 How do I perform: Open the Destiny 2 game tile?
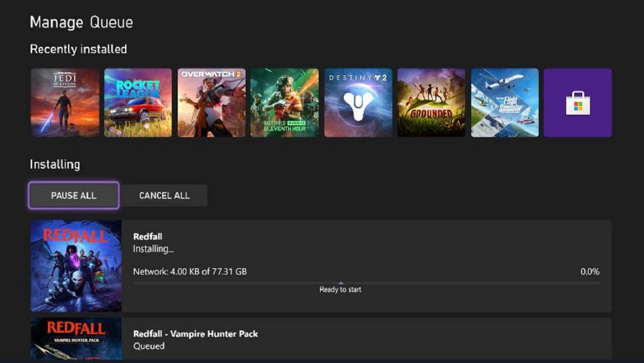point(358,103)
